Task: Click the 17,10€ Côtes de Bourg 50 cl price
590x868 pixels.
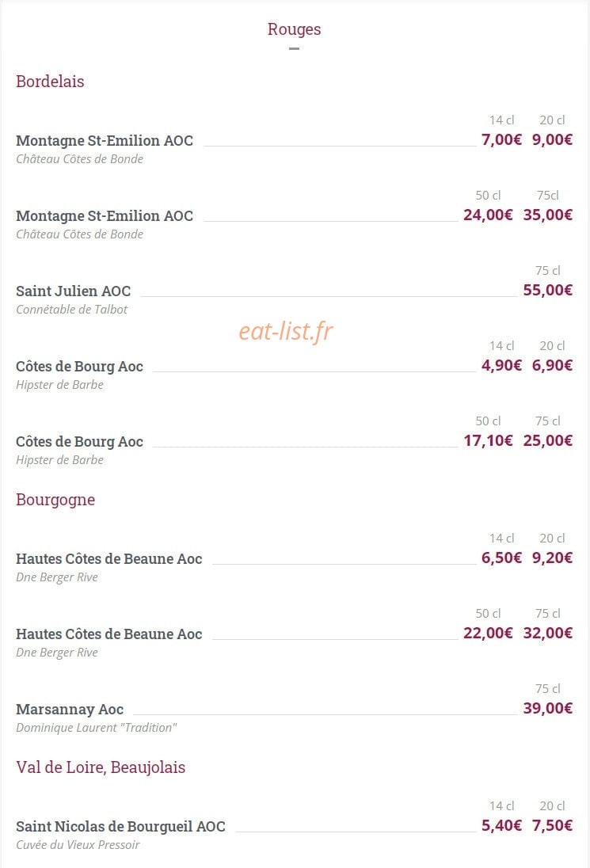Action: [x=488, y=440]
